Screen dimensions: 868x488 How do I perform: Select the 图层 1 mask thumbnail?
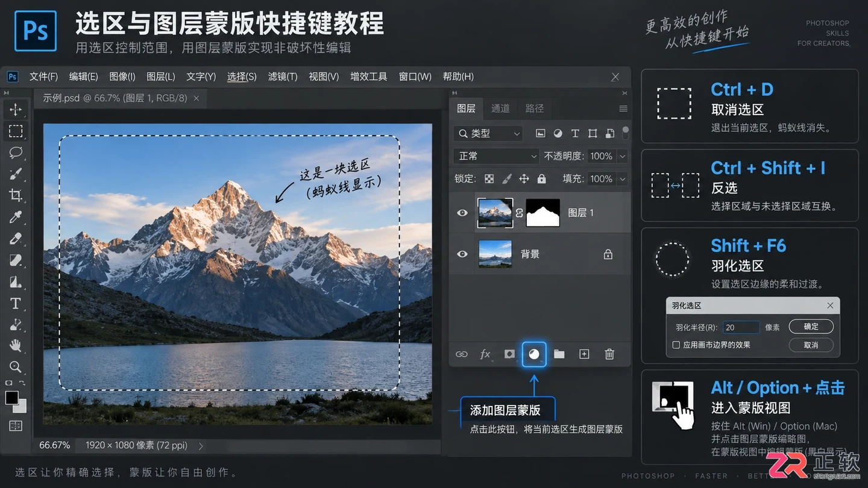[x=543, y=213]
